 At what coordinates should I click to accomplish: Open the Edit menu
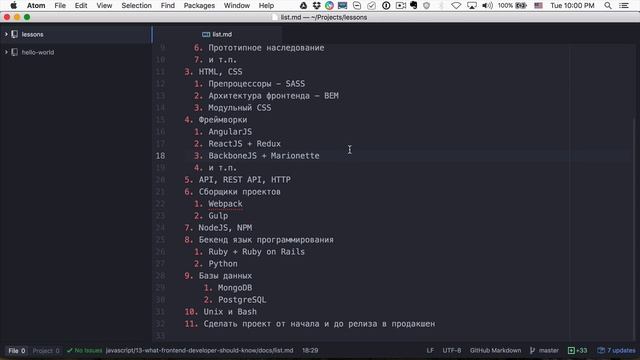point(81,5)
